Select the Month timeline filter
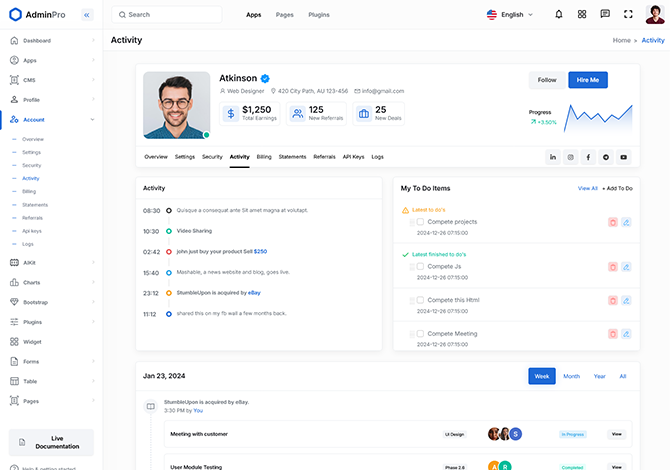The image size is (670, 470). point(571,376)
